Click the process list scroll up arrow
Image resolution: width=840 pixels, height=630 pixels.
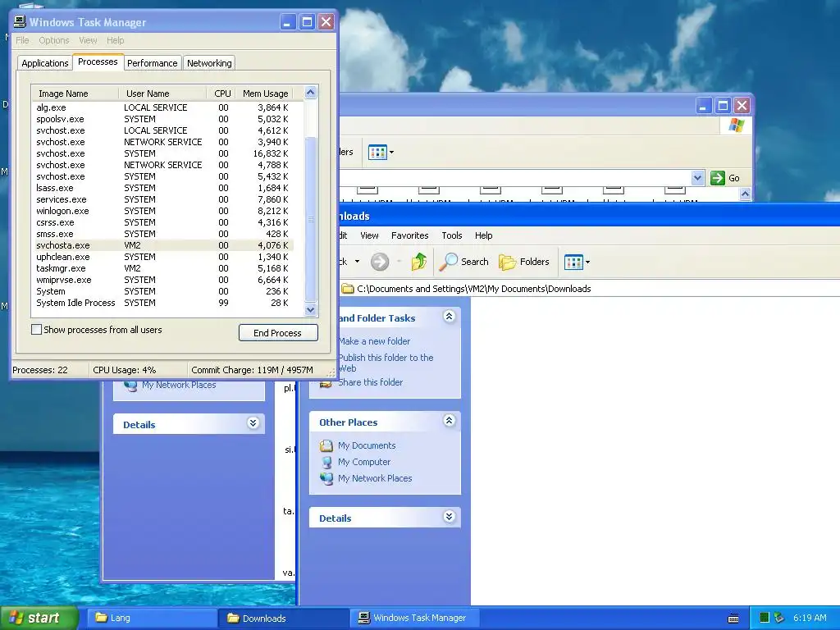311,93
